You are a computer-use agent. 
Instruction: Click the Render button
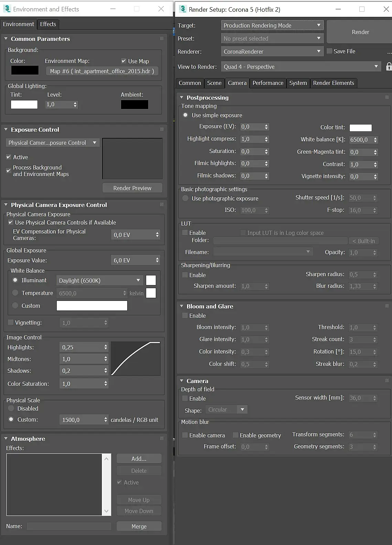360,32
